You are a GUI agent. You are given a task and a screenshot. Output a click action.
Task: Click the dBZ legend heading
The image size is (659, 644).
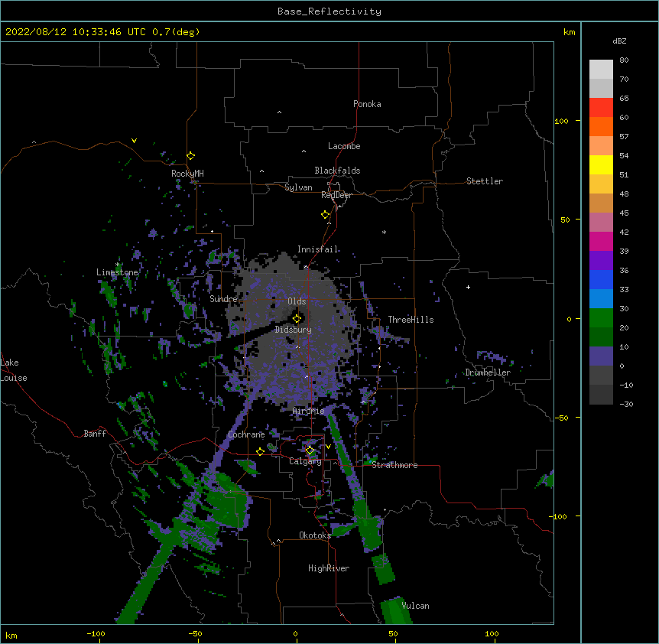619,41
